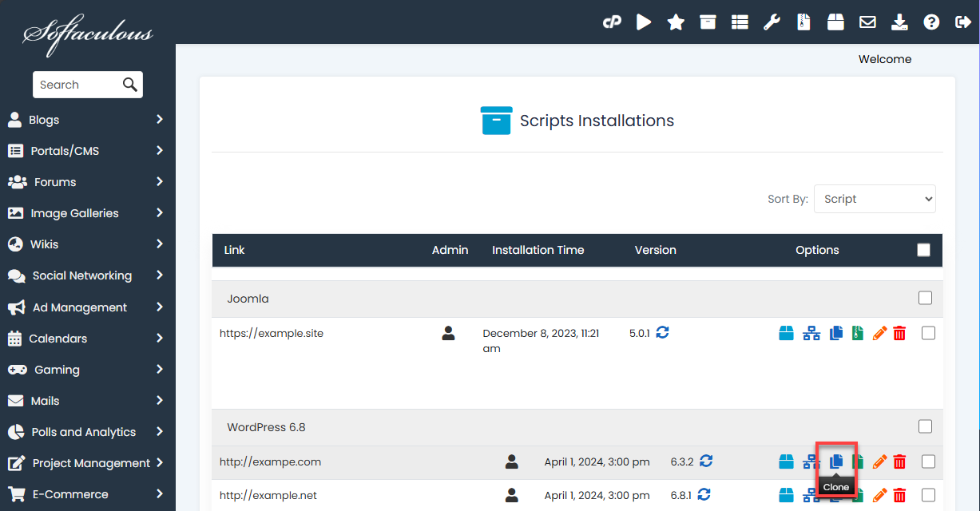Open the Email icon in the top toolbar
The width and height of the screenshot is (980, 511).
point(867,22)
